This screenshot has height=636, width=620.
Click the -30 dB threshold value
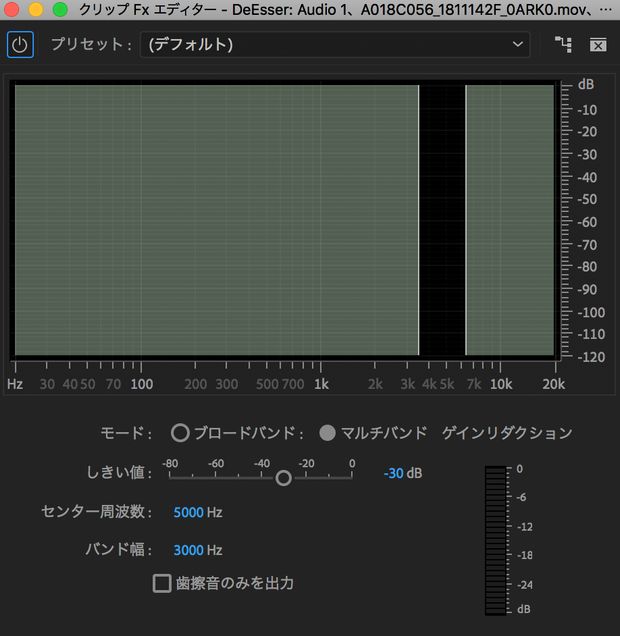tap(393, 473)
